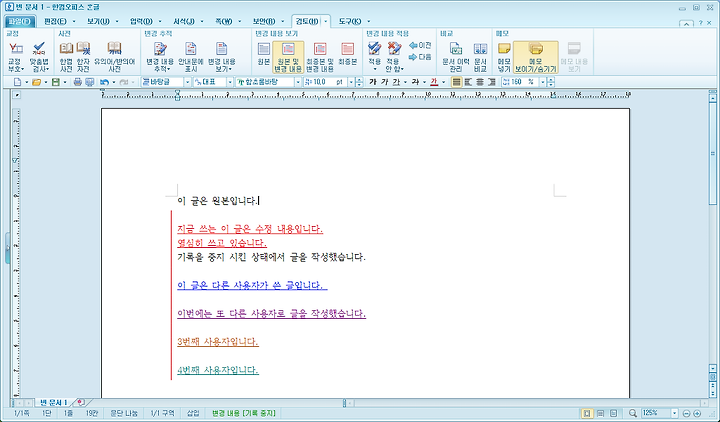Open the 함초롬바탕 font dropdown

(x=298, y=82)
